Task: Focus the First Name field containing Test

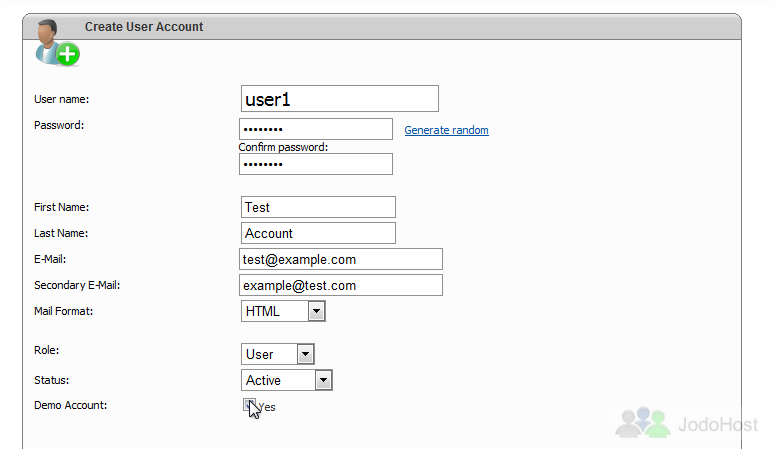Action: click(x=318, y=207)
